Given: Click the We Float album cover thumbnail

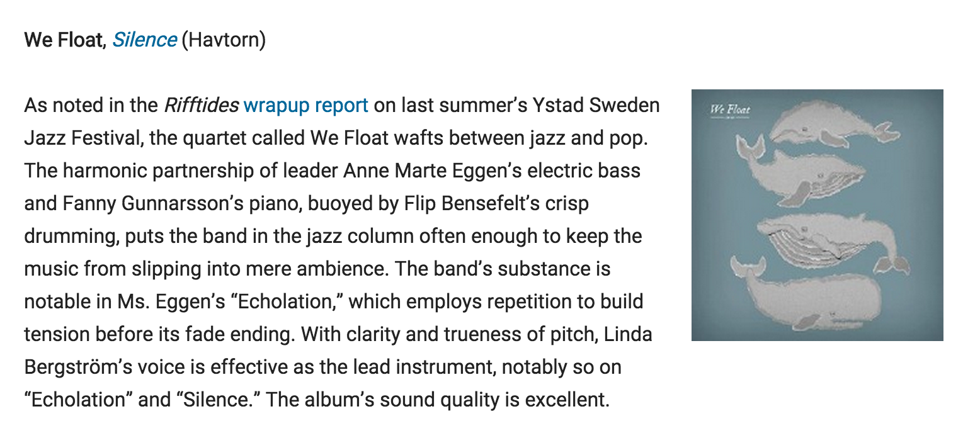Looking at the screenshot, I should point(817,215).
